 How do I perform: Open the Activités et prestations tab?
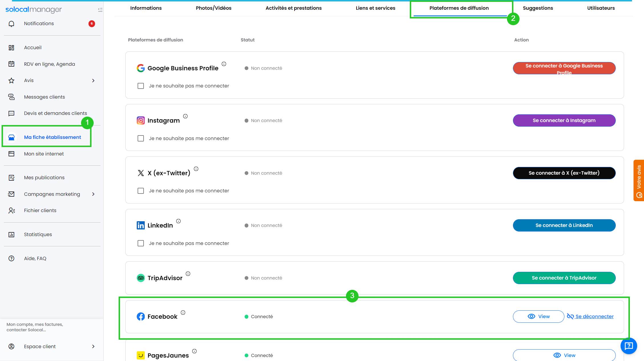(293, 8)
